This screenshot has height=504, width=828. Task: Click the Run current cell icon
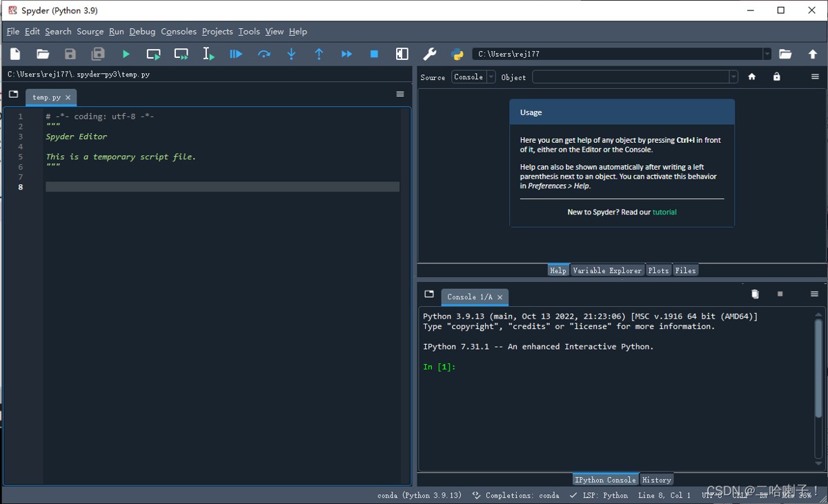153,54
